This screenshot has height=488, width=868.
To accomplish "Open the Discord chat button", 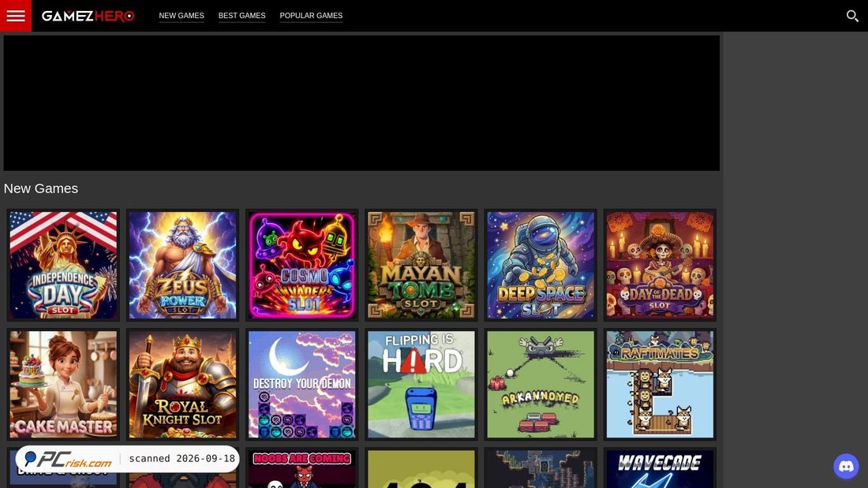I will point(846,467).
